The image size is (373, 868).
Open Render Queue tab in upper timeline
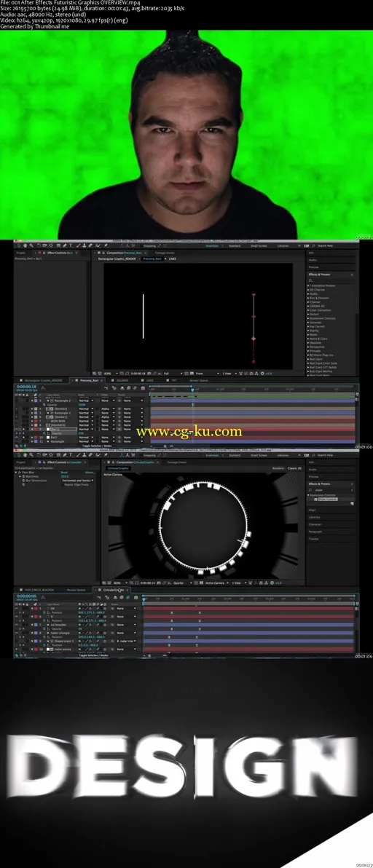199,380
